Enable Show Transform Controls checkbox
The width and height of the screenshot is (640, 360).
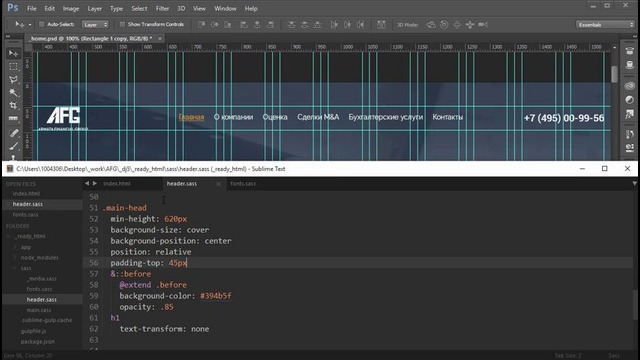(122, 24)
